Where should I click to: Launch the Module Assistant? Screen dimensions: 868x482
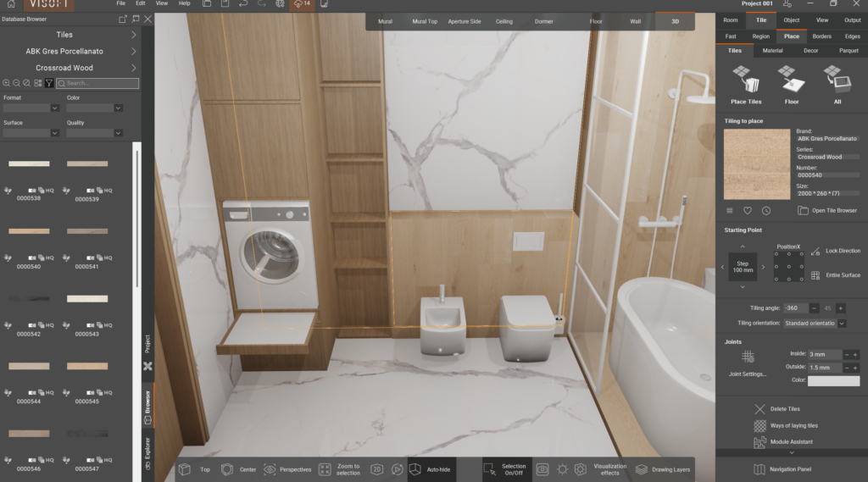(x=792, y=441)
